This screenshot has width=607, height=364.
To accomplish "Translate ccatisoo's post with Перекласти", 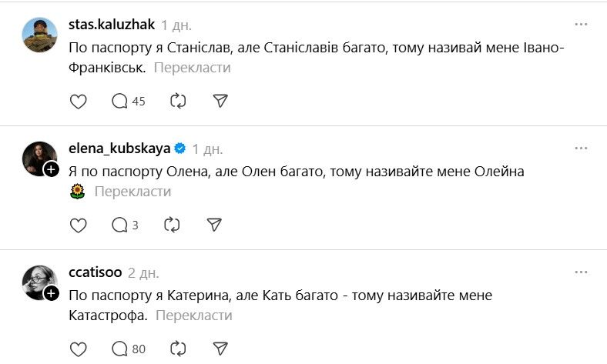I will tap(193, 316).
